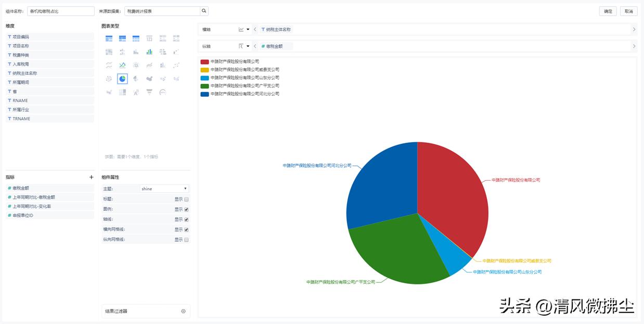Open the result filter gear settings
This screenshot has height=324, width=644.
coord(183,311)
